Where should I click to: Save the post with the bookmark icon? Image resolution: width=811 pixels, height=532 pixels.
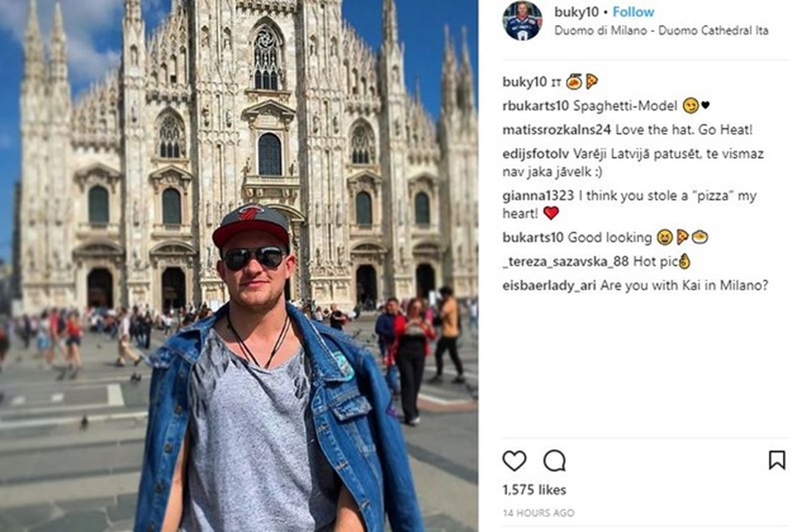coord(777,460)
